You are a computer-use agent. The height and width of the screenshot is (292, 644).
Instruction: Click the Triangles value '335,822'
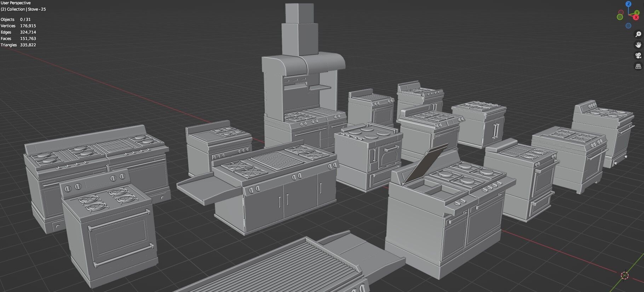[x=28, y=45]
